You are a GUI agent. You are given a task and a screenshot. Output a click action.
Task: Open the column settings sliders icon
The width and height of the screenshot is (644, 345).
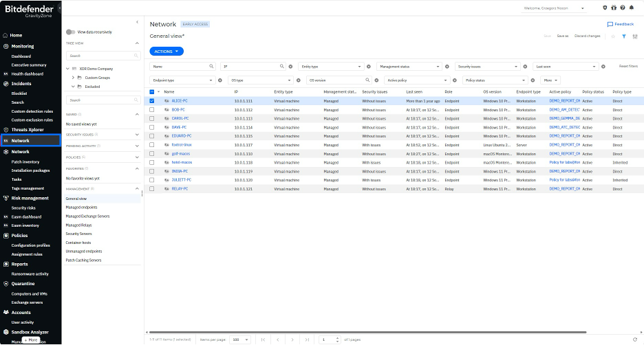635,36
